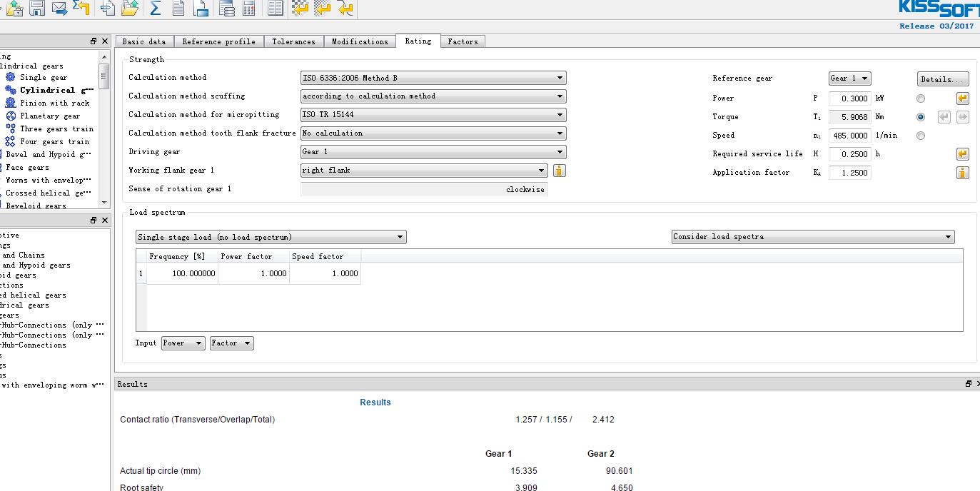Click the open folder with green arrow icon
Screen dimensions: 980x491
pyautogui.click(x=130, y=9)
